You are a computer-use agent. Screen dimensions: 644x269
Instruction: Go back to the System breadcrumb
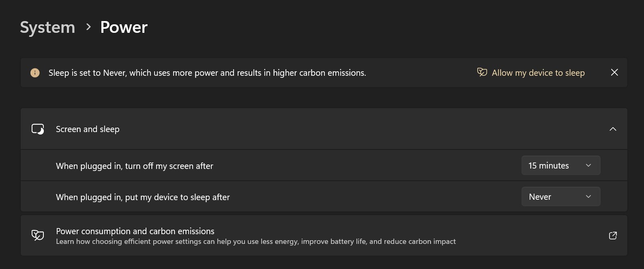pyautogui.click(x=47, y=28)
